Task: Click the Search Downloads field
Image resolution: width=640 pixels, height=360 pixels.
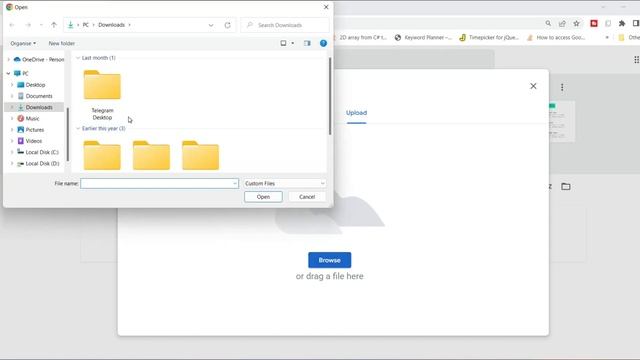Action: point(284,25)
